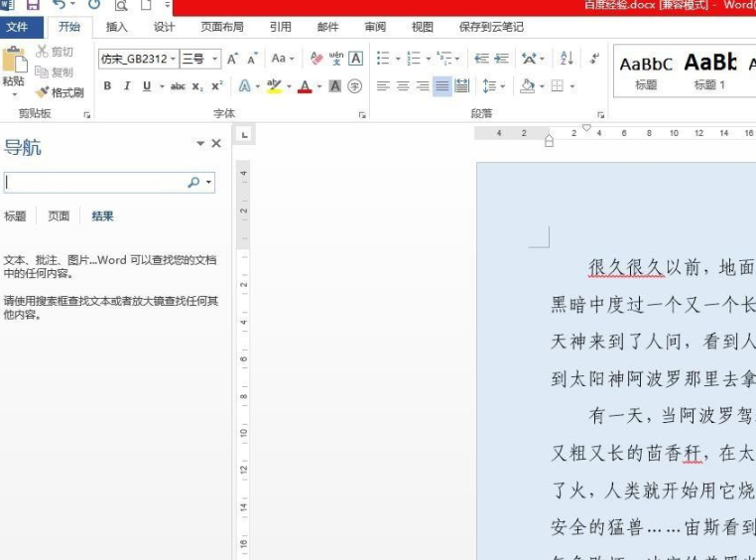The height and width of the screenshot is (560, 756).
Task: Click the increase indent icon
Action: [501, 59]
